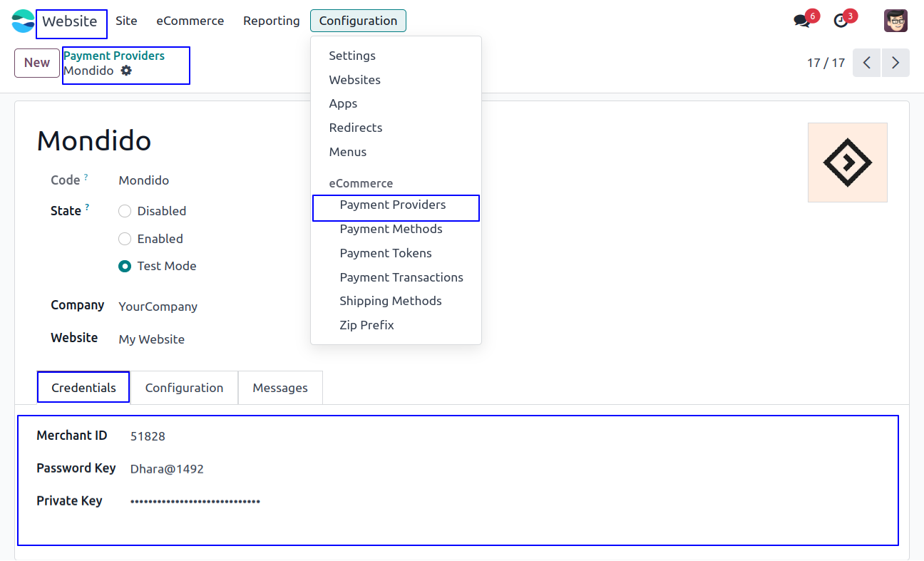The height and width of the screenshot is (561, 924).
Task: Click the Odoo app logo icon
Action: tap(23, 21)
